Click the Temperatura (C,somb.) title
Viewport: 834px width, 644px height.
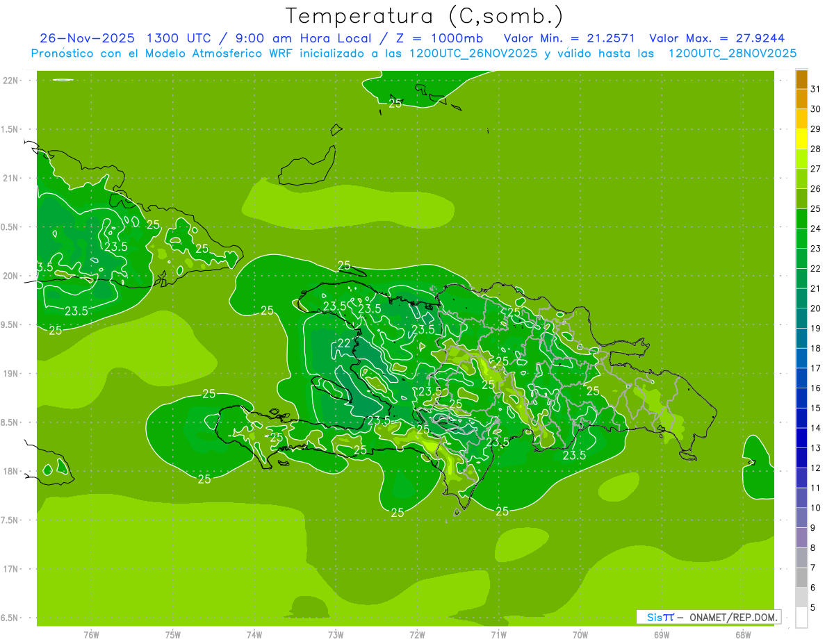click(424, 15)
